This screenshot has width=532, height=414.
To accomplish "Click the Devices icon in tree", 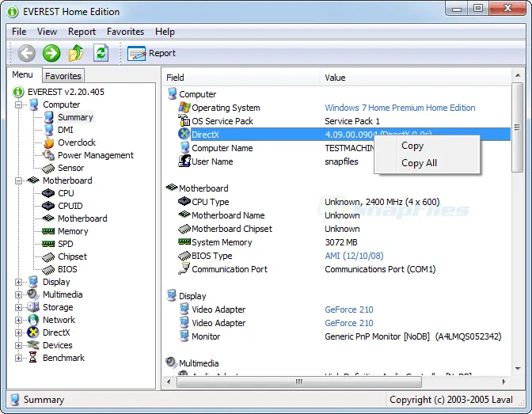I will (x=33, y=345).
